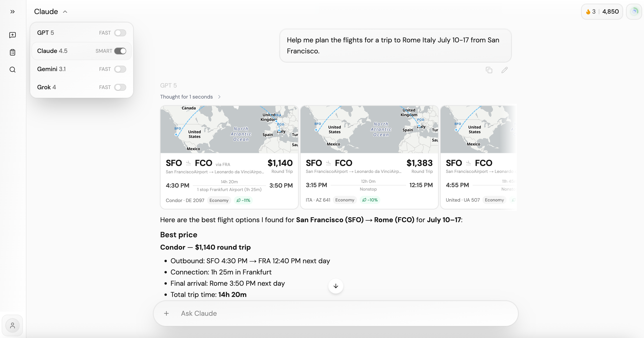This screenshot has width=644, height=338.
Task: Click the 'Condor · DE 2097' flight number
Action: [x=185, y=201]
